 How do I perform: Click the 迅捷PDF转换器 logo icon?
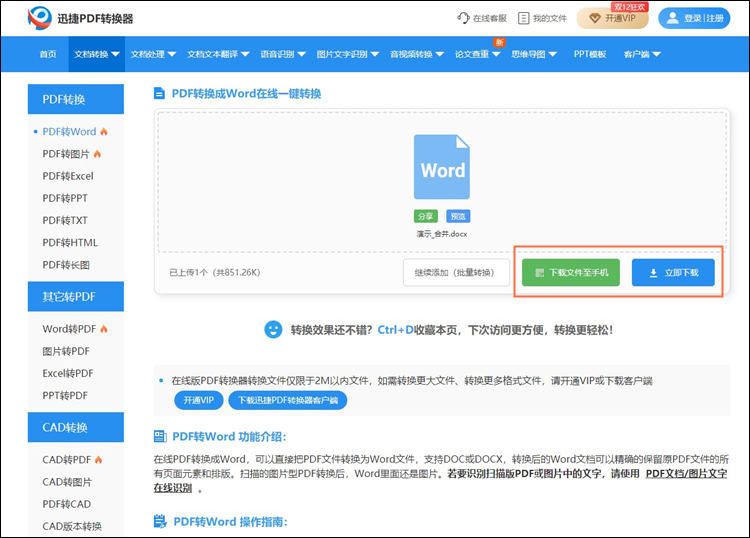coord(41,18)
